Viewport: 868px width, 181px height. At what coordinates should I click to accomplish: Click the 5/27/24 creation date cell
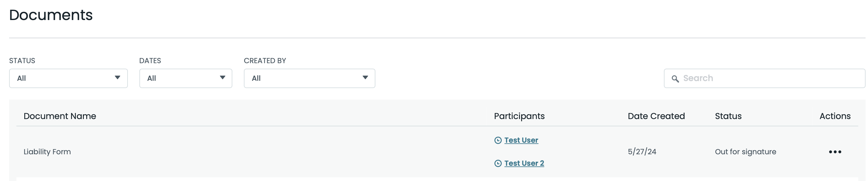coord(642,152)
